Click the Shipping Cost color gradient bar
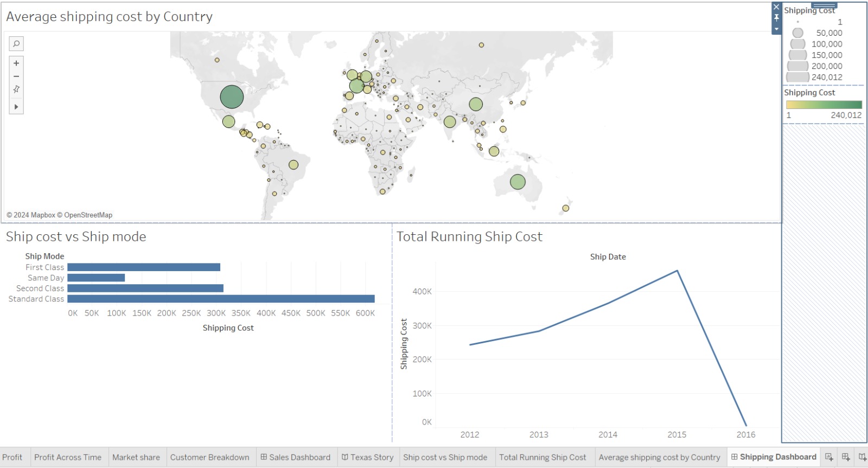Screen dimensions: 868x468 [x=824, y=105]
